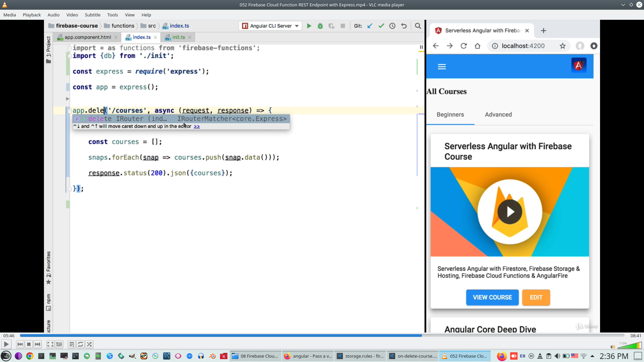
Task: Open Chrome from the taskbar
Action: 30,356
